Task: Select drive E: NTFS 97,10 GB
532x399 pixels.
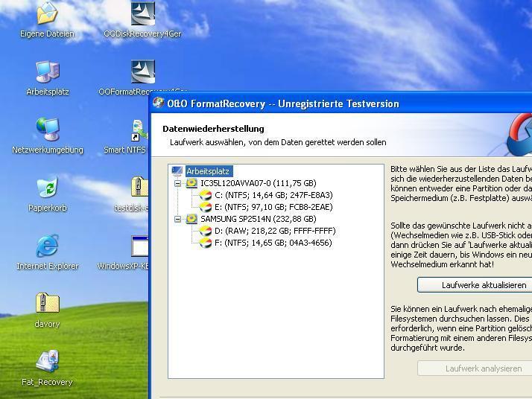Action: [273, 207]
